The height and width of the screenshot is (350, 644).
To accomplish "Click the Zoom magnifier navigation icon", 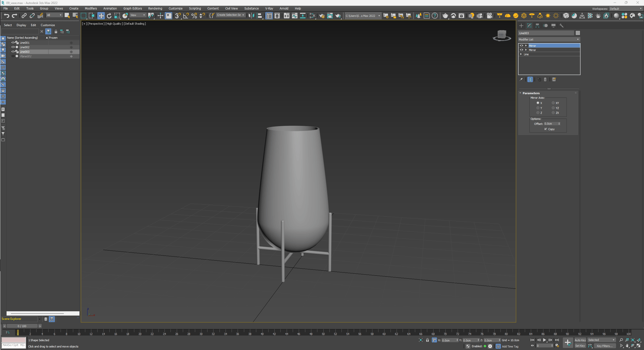I will pos(621,340).
